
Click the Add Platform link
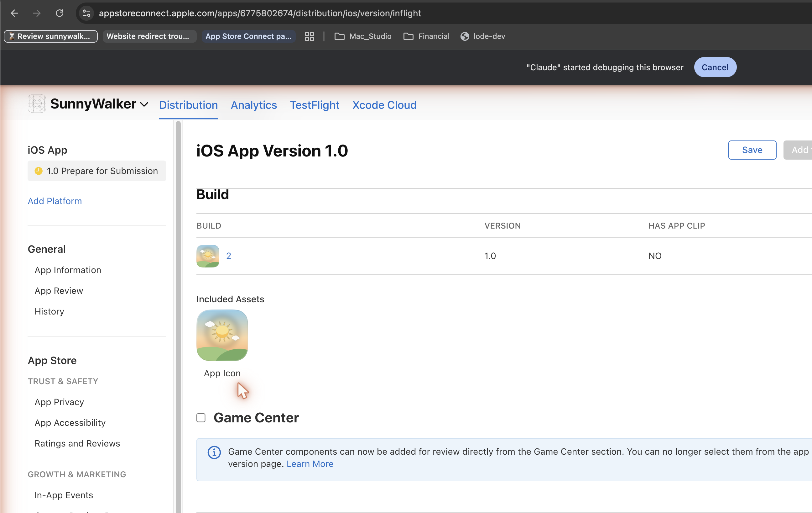click(55, 201)
